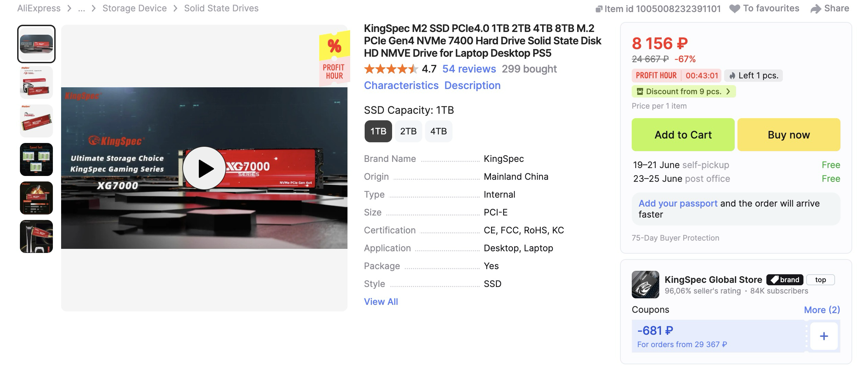Copy the item id via its icon
868x387 pixels.
(x=599, y=9)
